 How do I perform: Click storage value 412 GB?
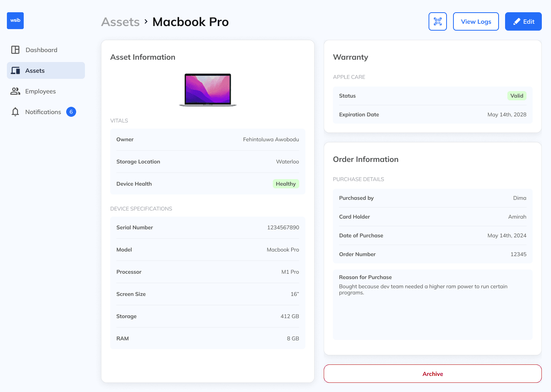pos(290,316)
